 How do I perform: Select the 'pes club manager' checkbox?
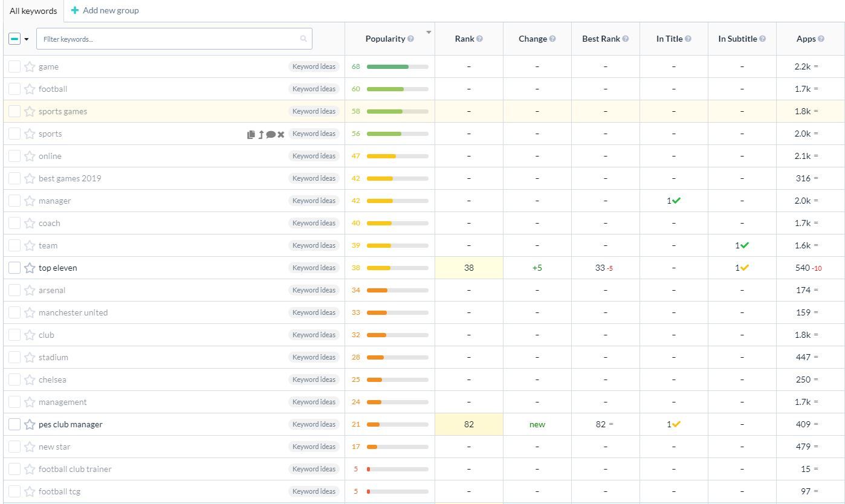15,424
